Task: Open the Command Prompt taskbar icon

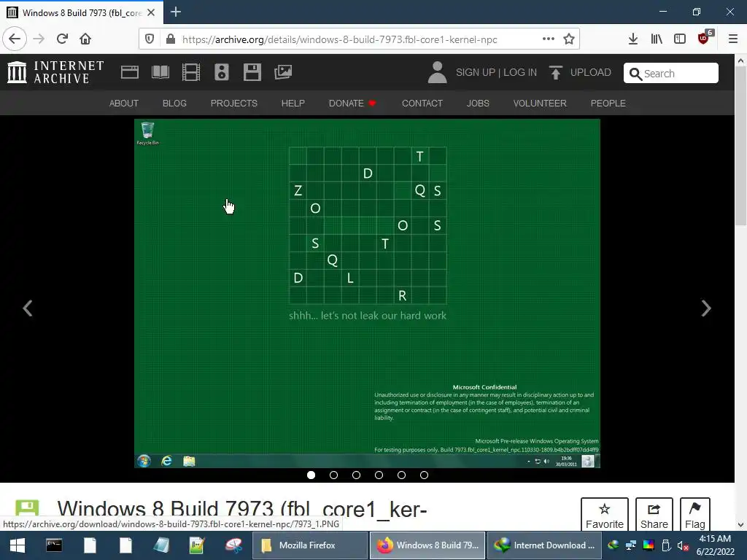Action: pyautogui.click(x=54, y=545)
